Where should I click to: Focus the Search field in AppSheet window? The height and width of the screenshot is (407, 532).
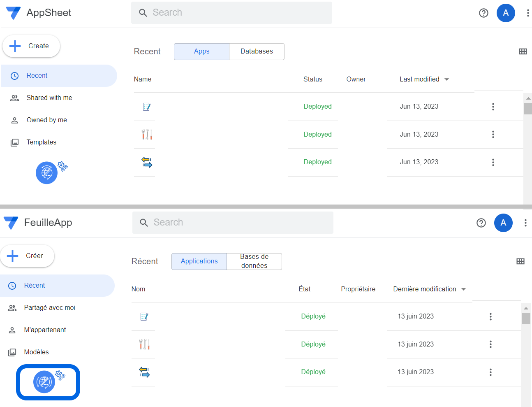tap(231, 13)
